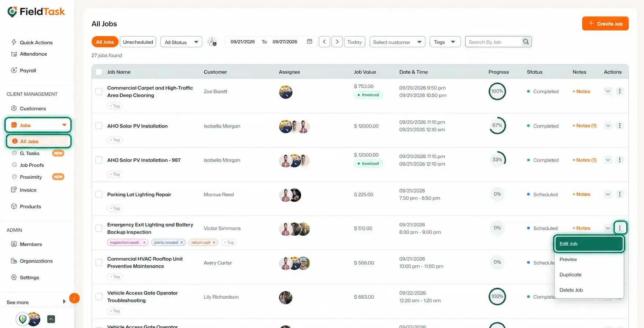Remove the 'parts needed' tag
The height and width of the screenshot is (328, 644).
pos(181,243)
